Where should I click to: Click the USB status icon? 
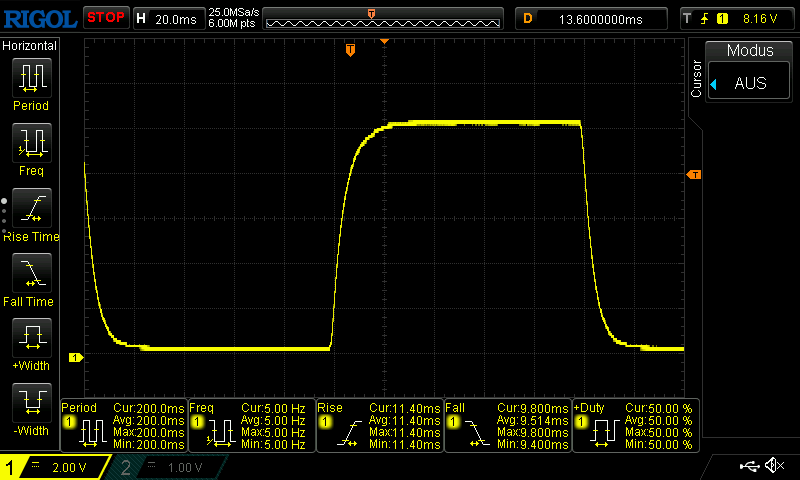748,466
